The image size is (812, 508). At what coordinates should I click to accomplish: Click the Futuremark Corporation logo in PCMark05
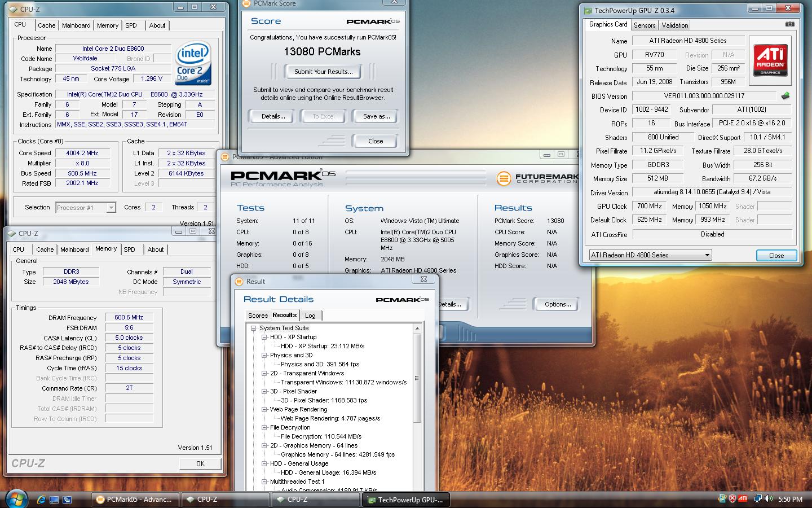click(x=537, y=178)
